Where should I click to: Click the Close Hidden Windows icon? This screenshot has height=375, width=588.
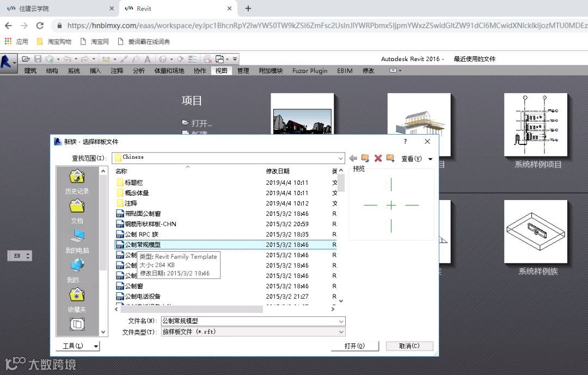pos(207,59)
